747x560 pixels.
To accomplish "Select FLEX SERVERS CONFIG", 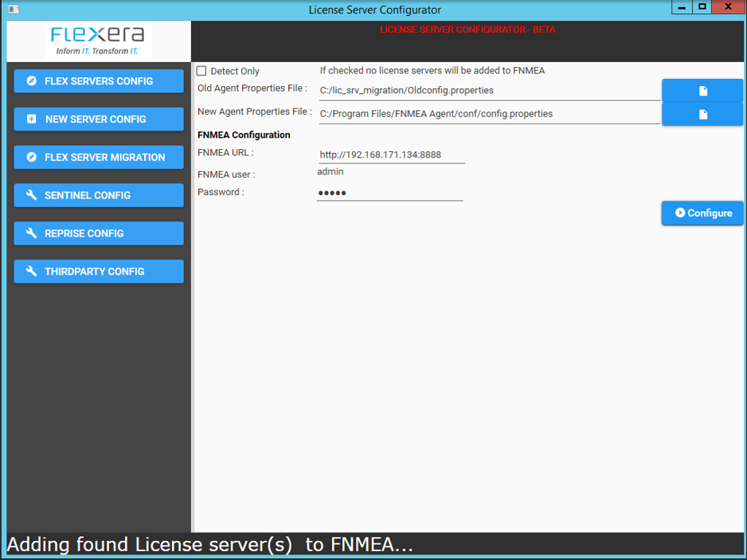I will coord(98,80).
